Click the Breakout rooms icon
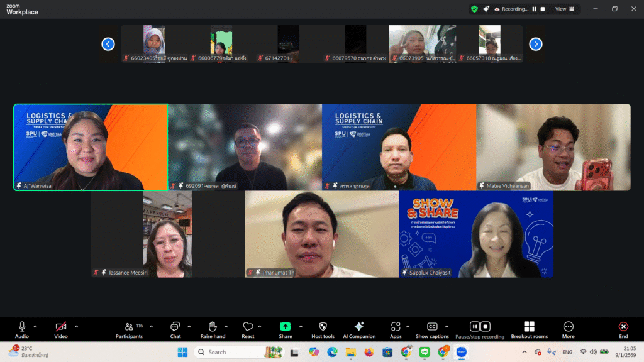 529,327
